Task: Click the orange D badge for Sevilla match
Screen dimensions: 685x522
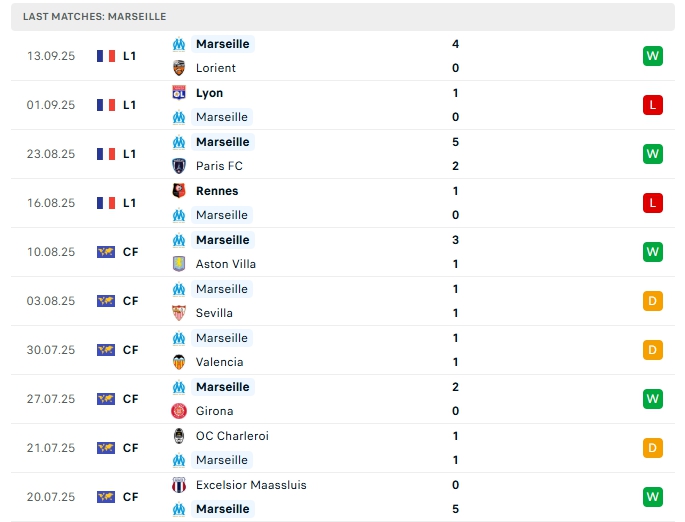Action: pyautogui.click(x=653, y=301)
